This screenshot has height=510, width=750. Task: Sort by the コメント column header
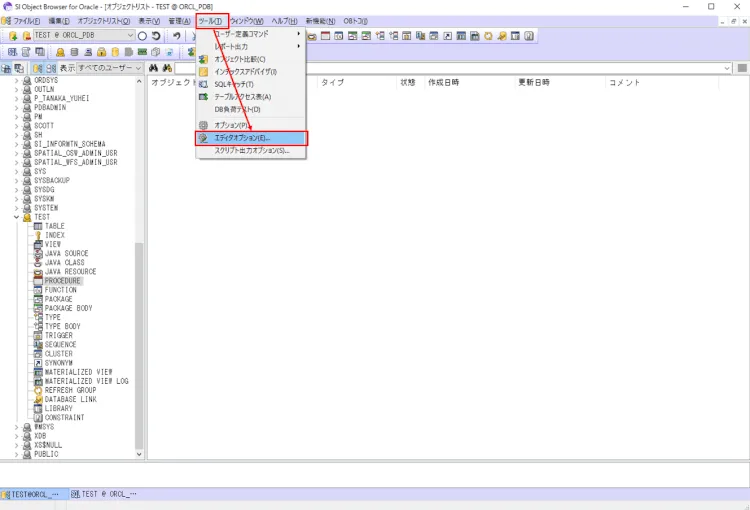(x=662, y=82)
